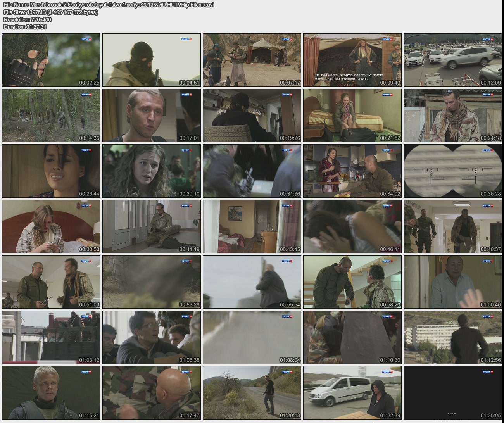Select the two men talking frame at 00:51:03
This screenshot has width=504, height=423.
[51, 282]
